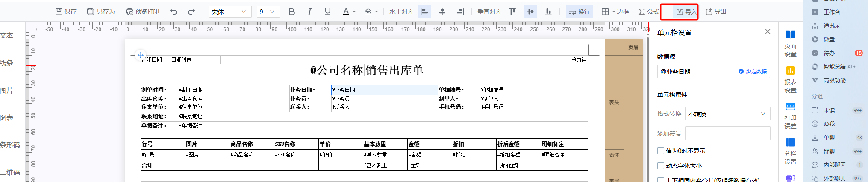Check the 动态字体大小 checkbox
Image resolution: width=868 pixels, height=182 pixels.
click(x=661, y=166)
